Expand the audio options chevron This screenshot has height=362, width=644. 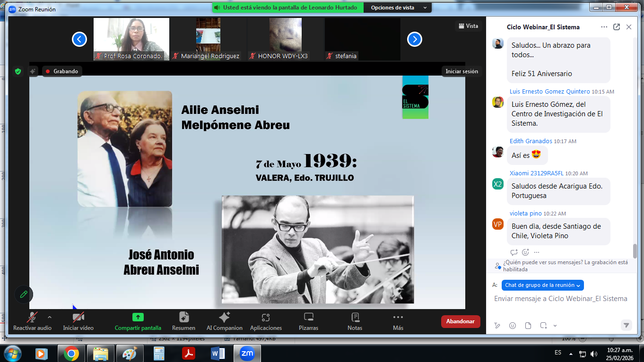point(49,318)
